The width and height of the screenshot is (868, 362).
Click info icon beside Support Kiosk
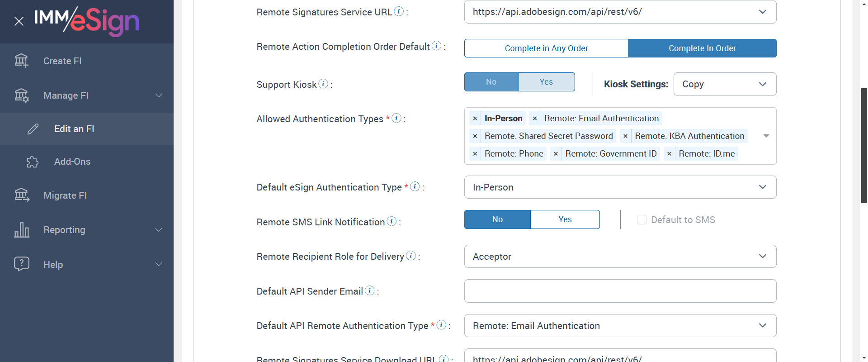323,84
